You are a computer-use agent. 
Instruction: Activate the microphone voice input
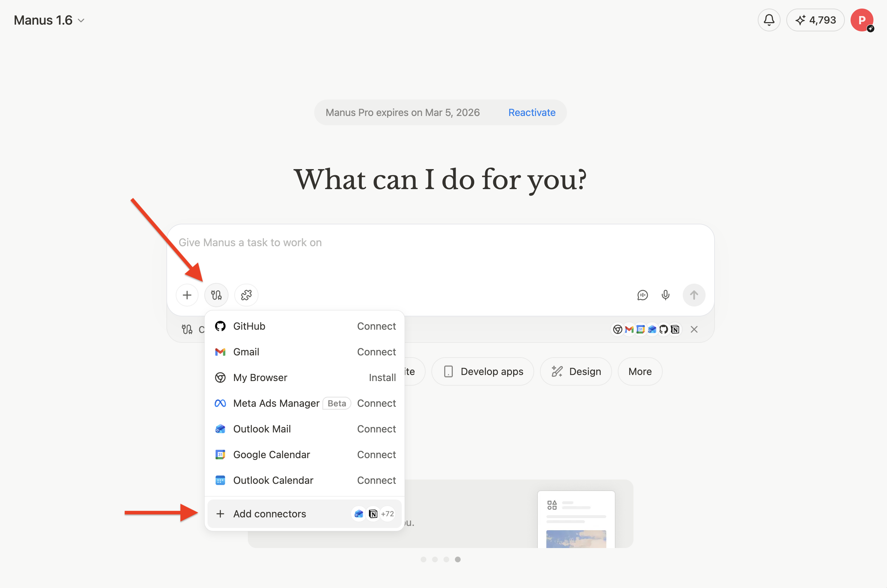665,295
